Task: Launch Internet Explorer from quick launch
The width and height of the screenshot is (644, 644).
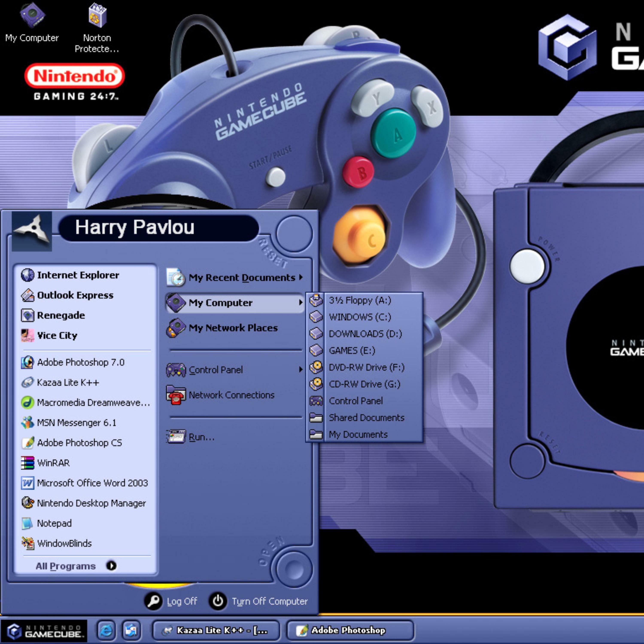Action: pos(106,630)
